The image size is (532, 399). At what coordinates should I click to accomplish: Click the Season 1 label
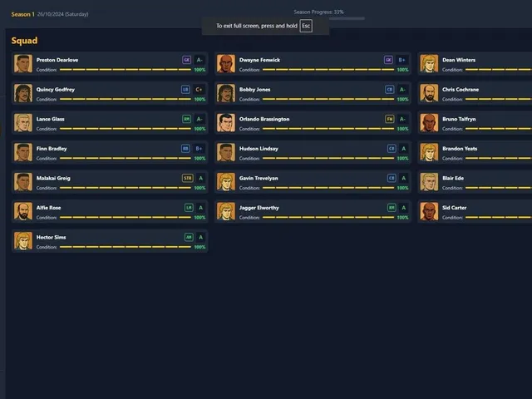(x=22, y=14)
